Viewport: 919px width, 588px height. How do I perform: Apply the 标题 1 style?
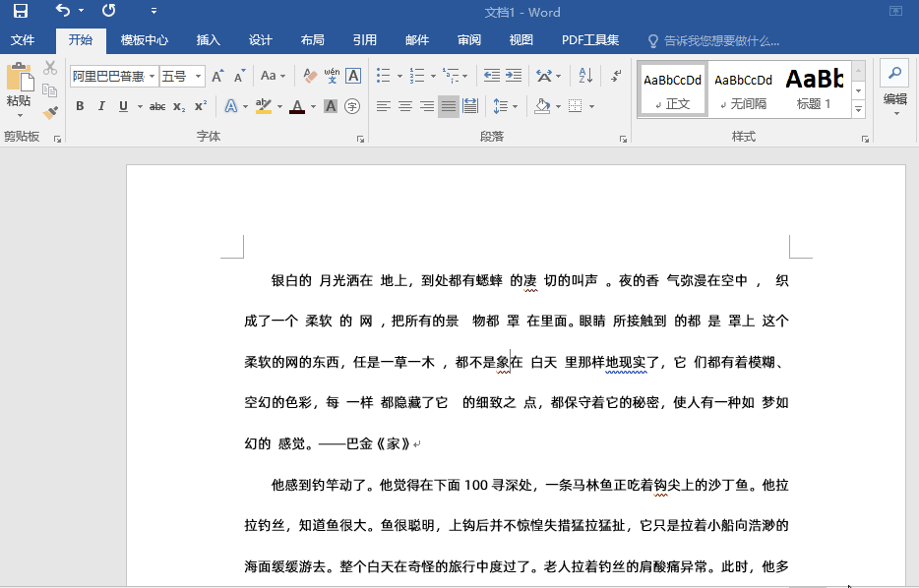815,88
